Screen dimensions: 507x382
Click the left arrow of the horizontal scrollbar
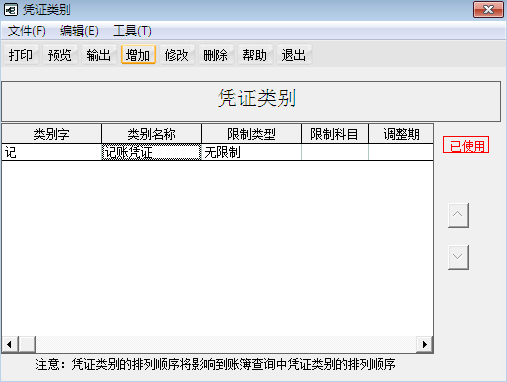point(9,344)
